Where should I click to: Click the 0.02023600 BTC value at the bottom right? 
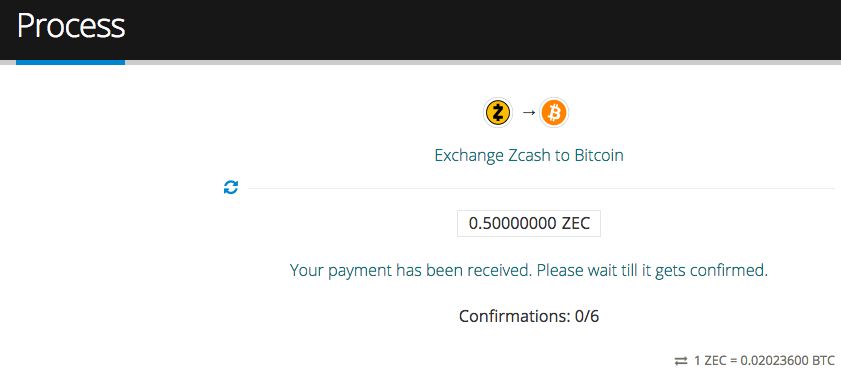tap(787, 361)
